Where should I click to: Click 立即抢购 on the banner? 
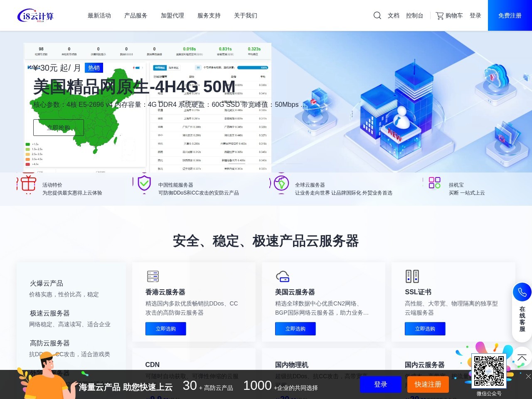58,127
